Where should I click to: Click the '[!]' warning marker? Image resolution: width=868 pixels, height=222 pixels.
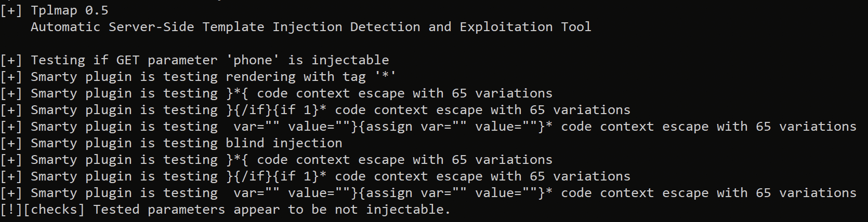tap(11, 210)
